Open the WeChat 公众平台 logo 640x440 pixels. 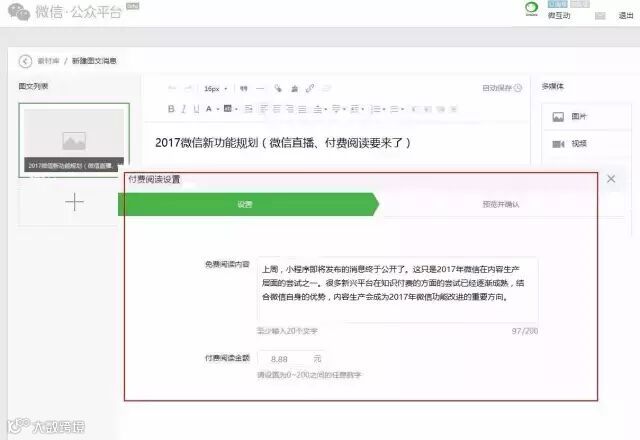tap(65, 11)
